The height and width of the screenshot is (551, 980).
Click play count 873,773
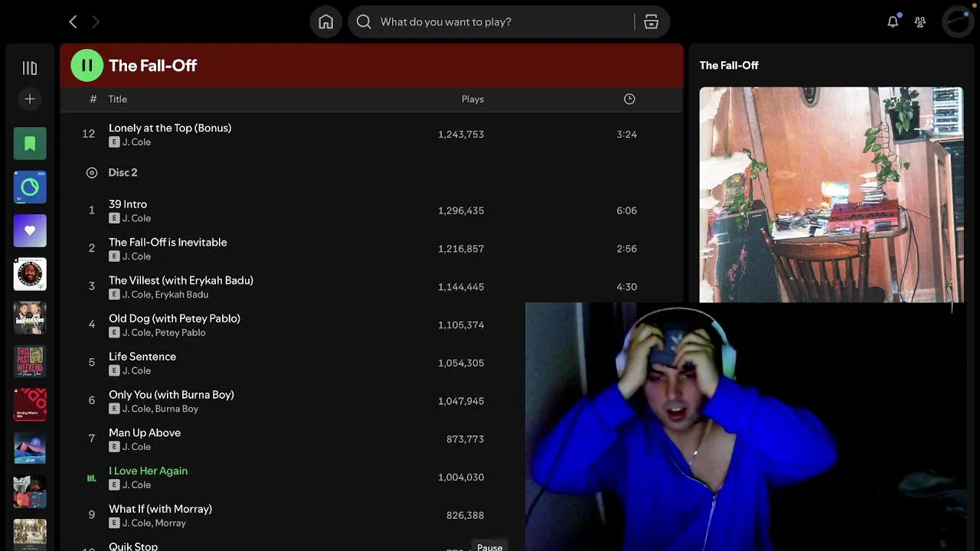[x=465, y=439]
